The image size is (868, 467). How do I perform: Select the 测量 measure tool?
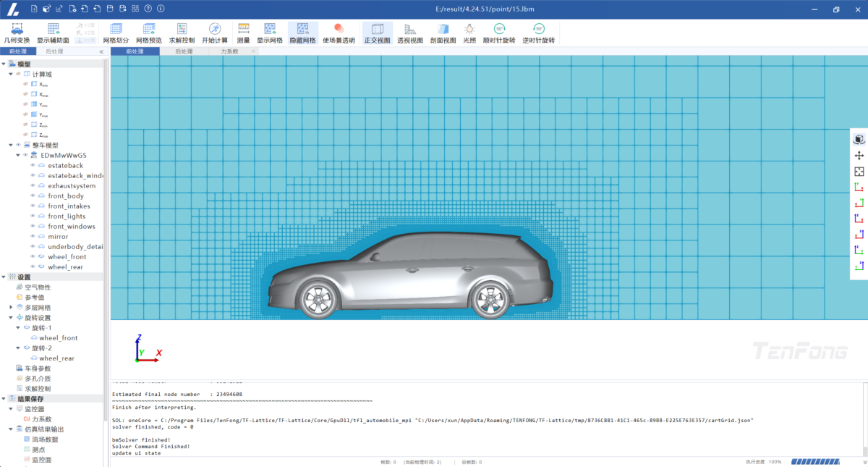244,29
